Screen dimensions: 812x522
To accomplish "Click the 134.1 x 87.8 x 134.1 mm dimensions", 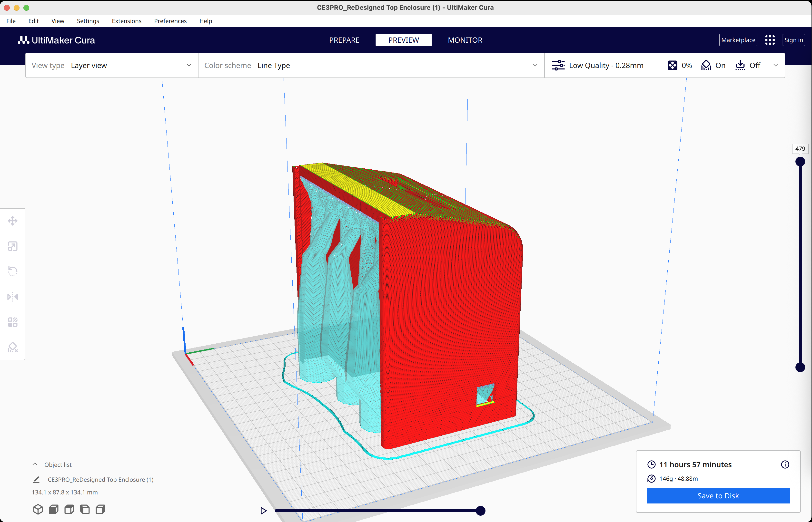I will point(65,492).
